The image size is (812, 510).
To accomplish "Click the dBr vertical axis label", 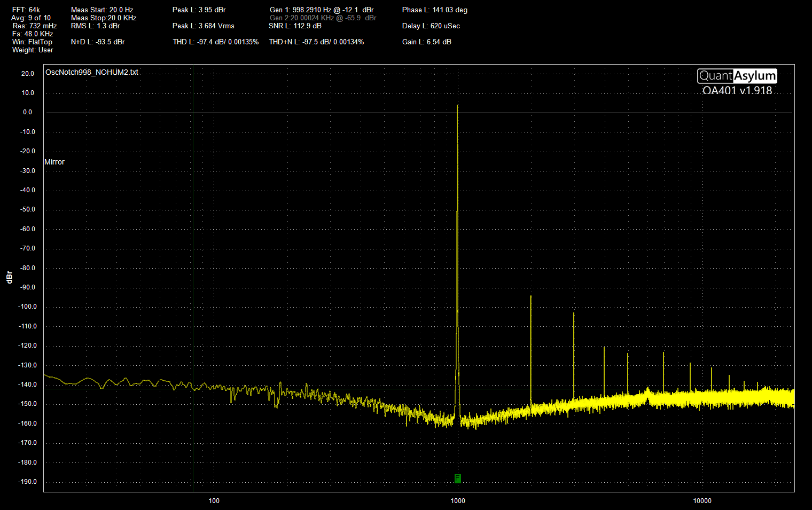I will pyautogui.click(x=9, y=277).
